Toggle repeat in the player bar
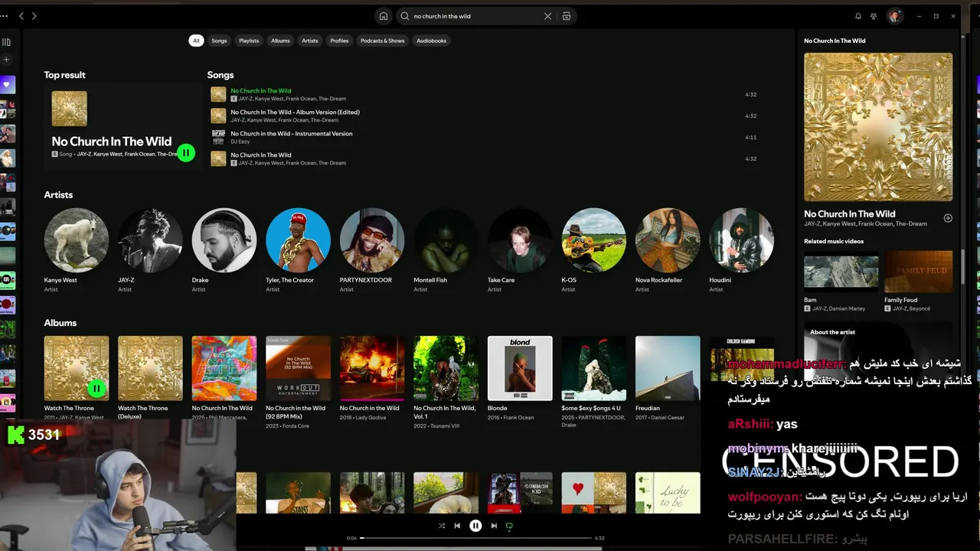980x551 pixels. tap(509, 526)
